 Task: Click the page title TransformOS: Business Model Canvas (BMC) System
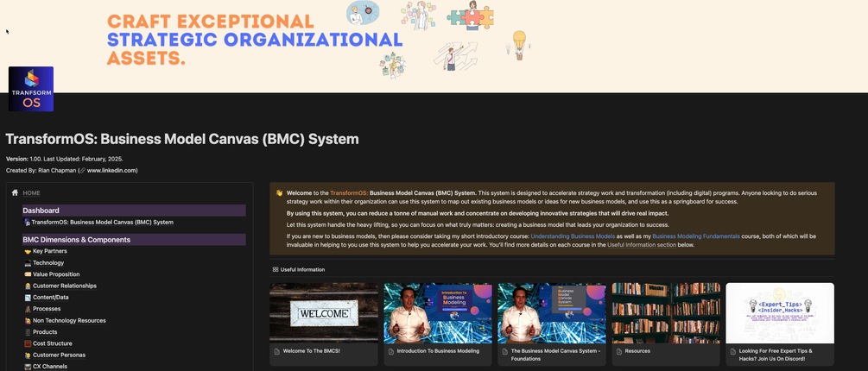pos(182,139)
